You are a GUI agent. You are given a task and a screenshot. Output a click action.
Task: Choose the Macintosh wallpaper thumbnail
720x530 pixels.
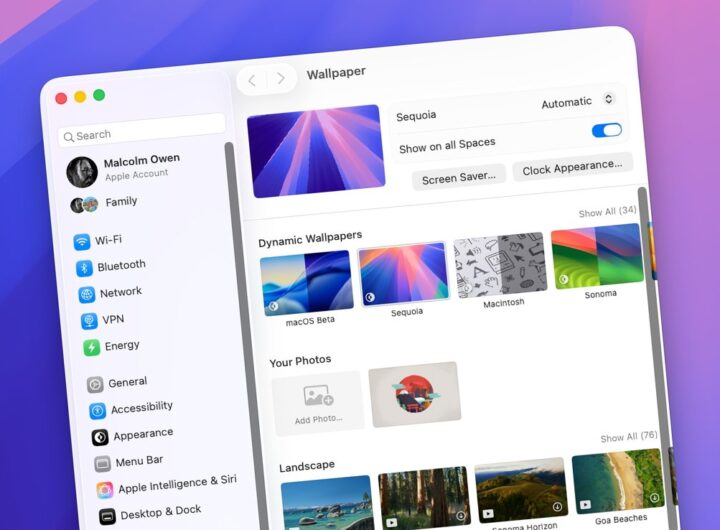(x=500, y=265)
